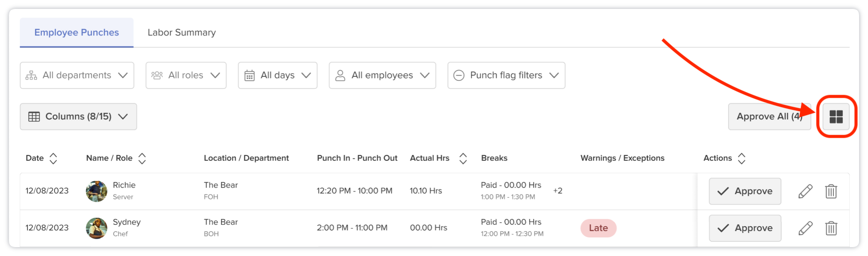Viewport: 868px width, 256px height.
Task: Expand the All days filter
Action: (278, 75)
